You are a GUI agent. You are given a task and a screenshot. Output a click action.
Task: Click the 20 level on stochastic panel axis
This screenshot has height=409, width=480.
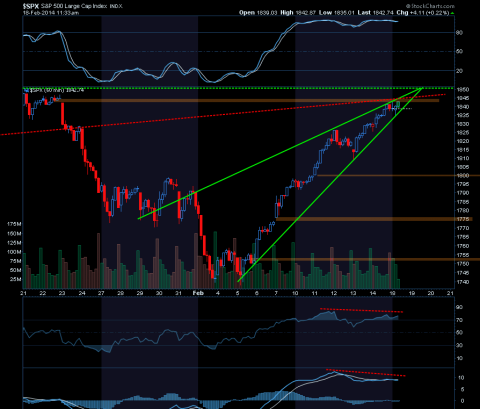tap(459, 71)
